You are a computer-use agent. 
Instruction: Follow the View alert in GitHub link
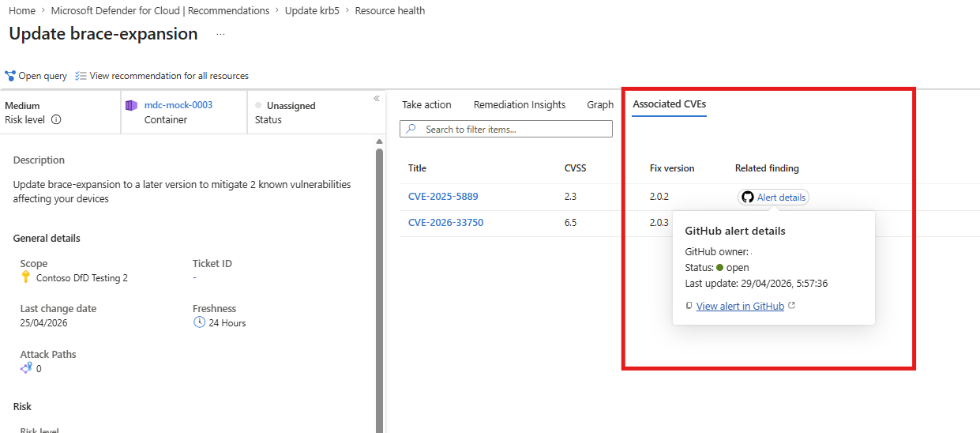point(740,307)
